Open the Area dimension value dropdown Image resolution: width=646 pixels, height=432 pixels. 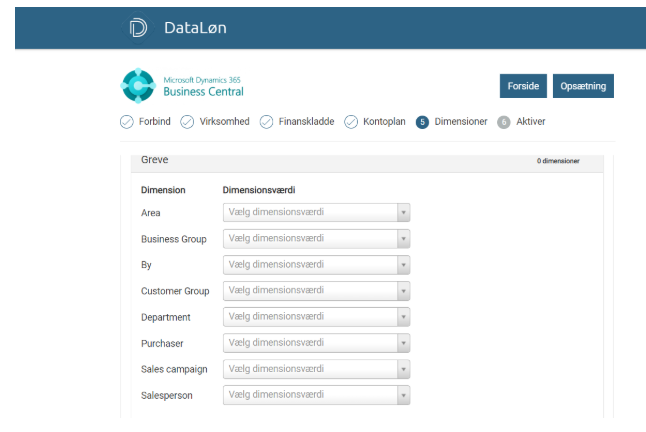point(315,212)
